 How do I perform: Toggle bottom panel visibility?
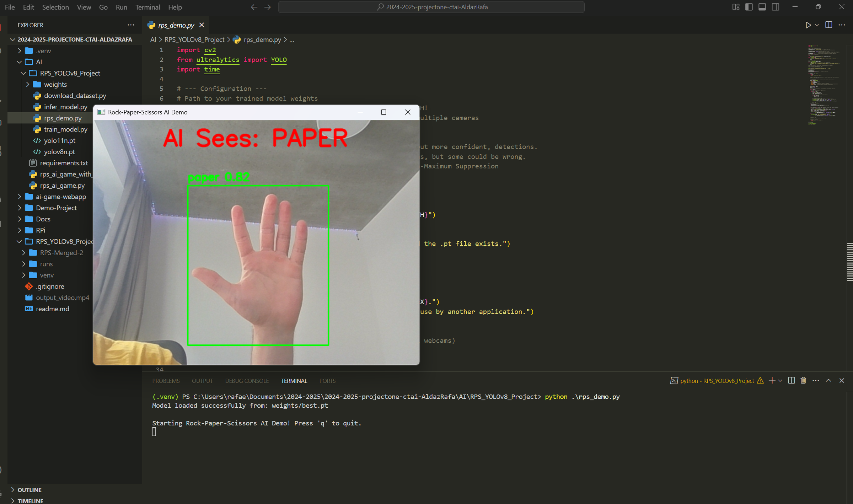pyautogui.click(x=762, y=7)
